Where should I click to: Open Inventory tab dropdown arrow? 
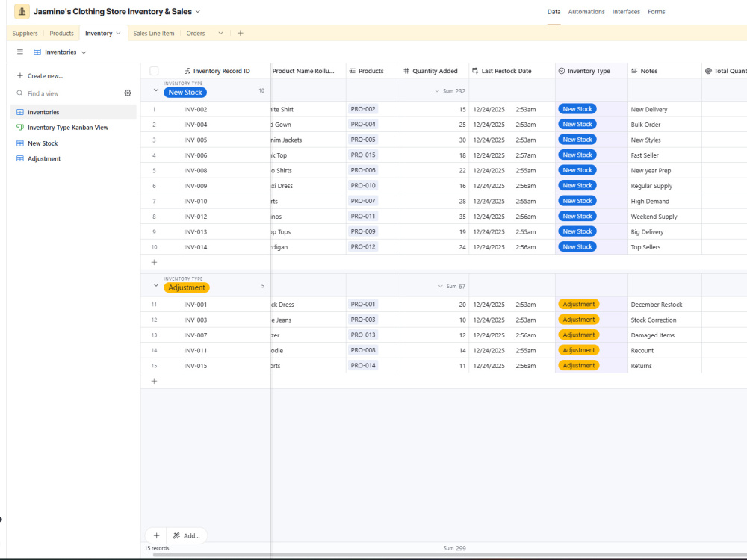(118, 34)
